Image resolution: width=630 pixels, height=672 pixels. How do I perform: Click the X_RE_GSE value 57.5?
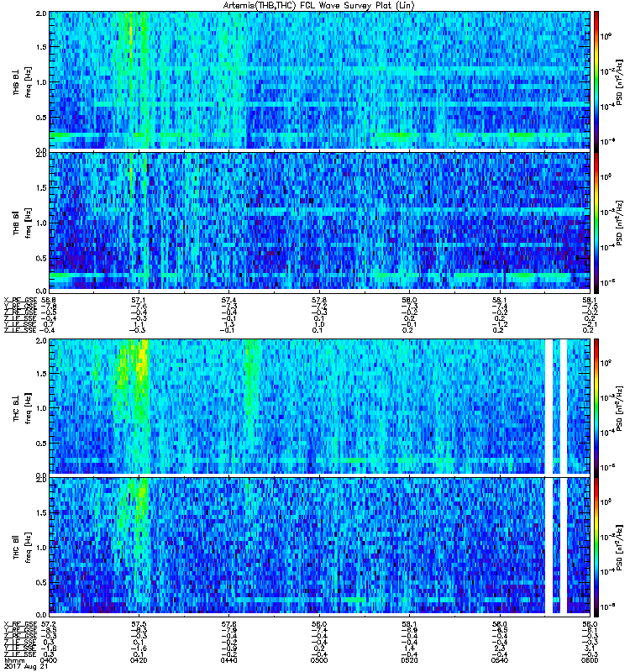(139, 624)
